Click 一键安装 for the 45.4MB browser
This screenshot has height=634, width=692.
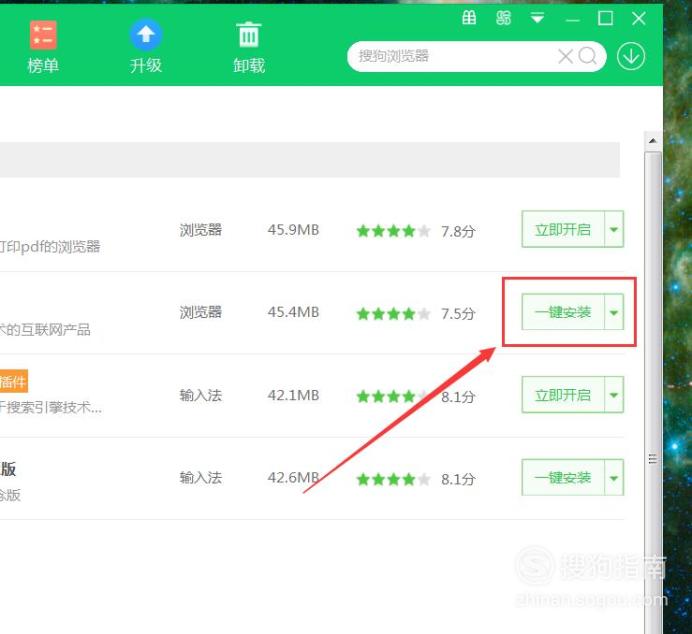(x=563, y=312)
